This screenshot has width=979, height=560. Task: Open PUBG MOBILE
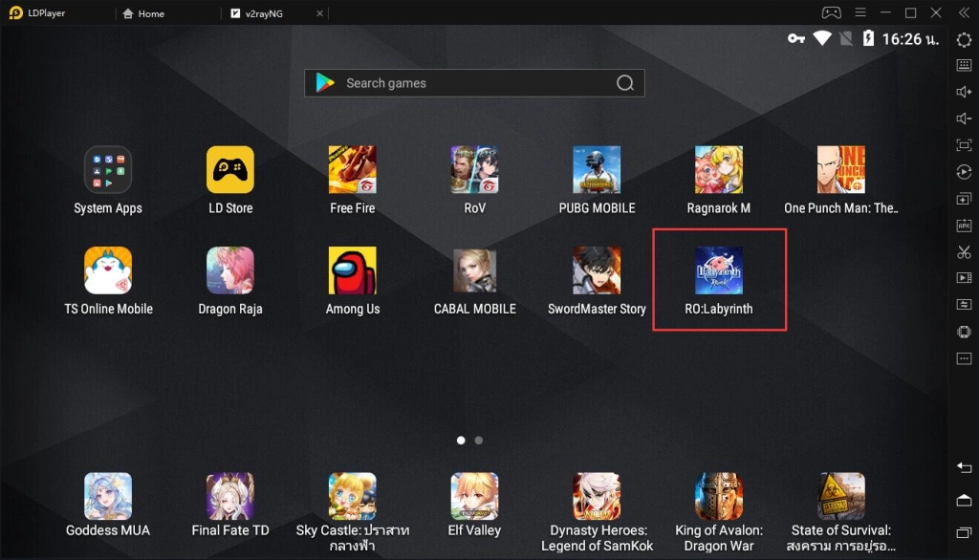[597, 170]
